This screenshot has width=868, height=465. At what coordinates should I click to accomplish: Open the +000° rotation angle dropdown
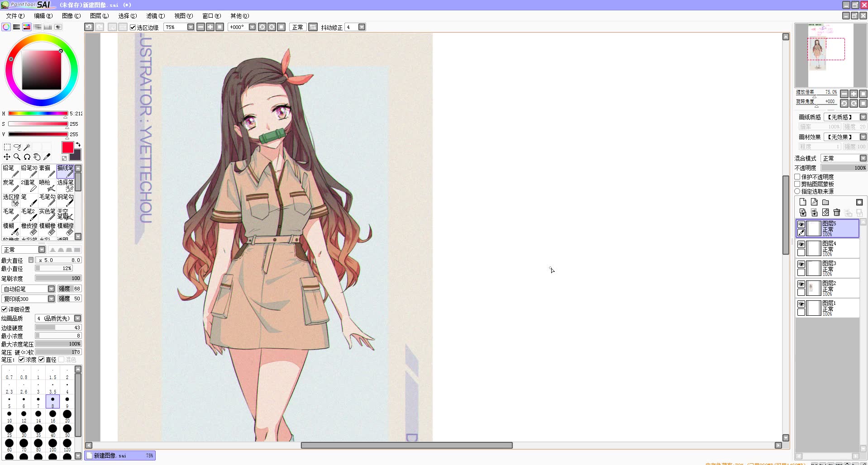pos(252,27)
